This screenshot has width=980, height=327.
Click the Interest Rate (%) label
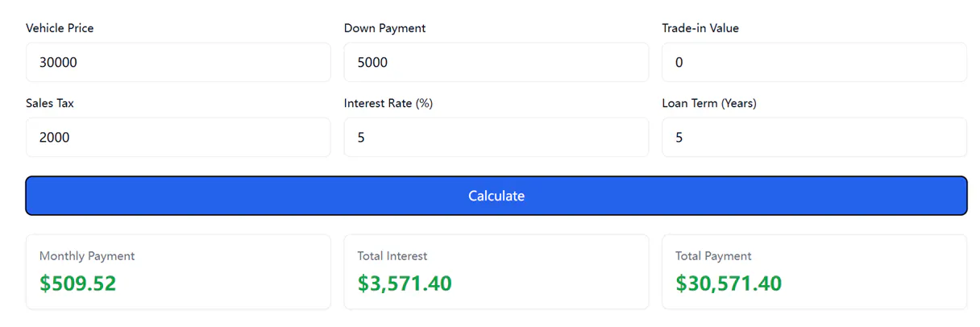click(x=388, y=103)
